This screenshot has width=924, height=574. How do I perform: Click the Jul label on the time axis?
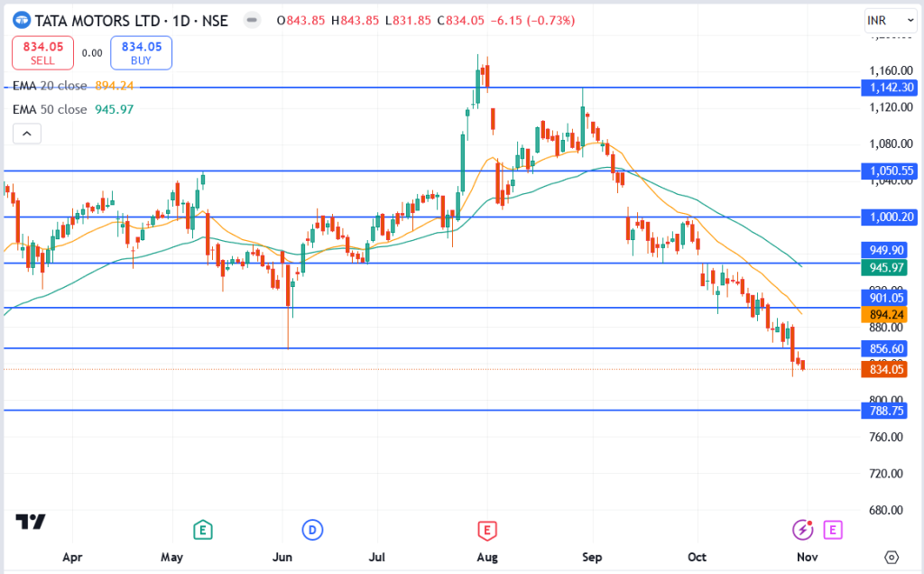point(376,557)
